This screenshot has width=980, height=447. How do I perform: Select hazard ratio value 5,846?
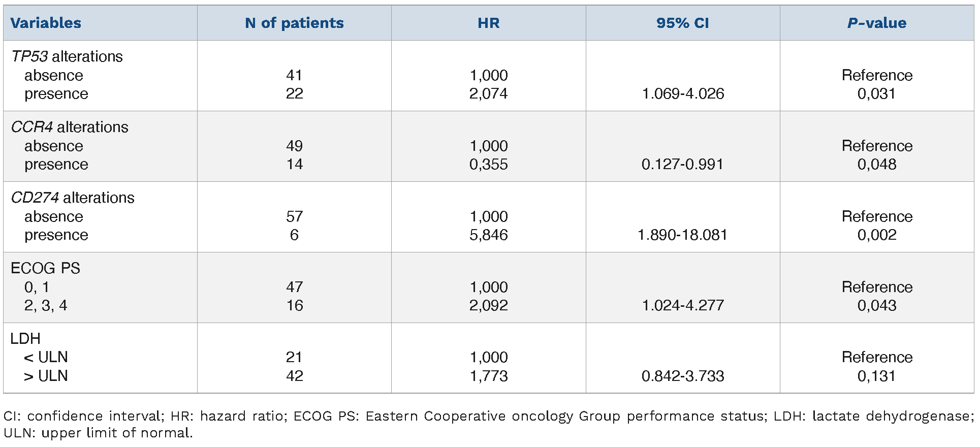click(x=488, y=235)
